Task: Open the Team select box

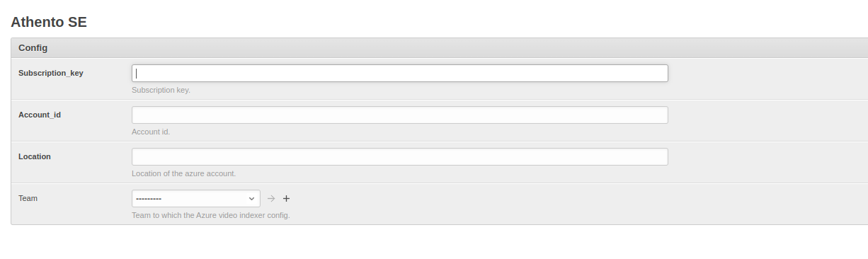Action: point(196,199)
